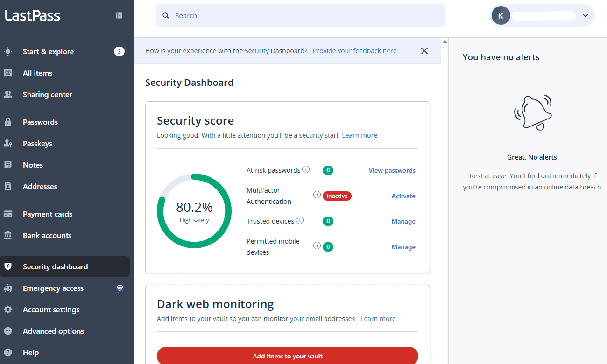Expand the account dropdown chevron

click(586, 15)
